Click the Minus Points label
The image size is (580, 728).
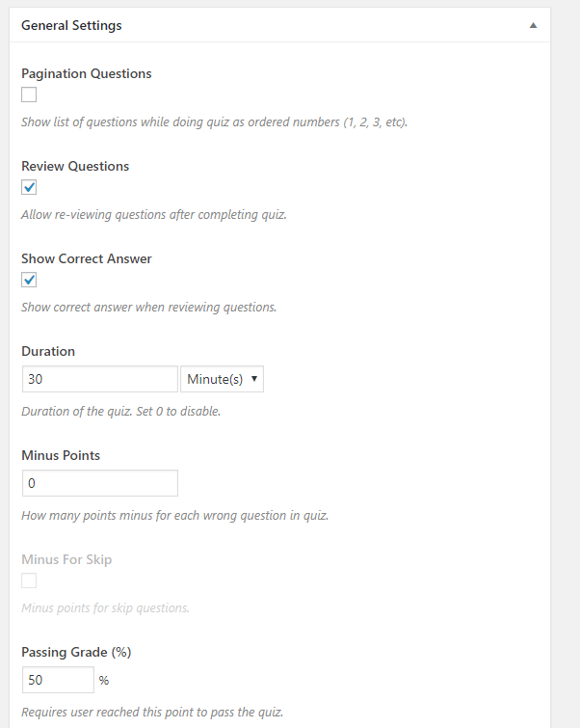click(x=61, y=455)
